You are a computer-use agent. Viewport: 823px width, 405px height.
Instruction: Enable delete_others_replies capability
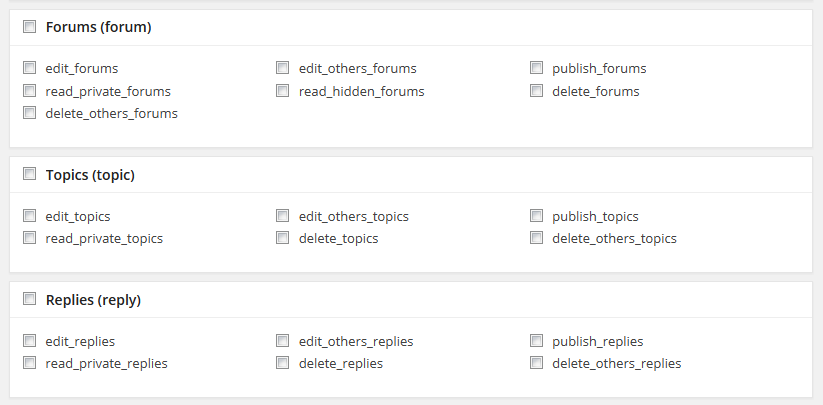(x=536, y=363)
